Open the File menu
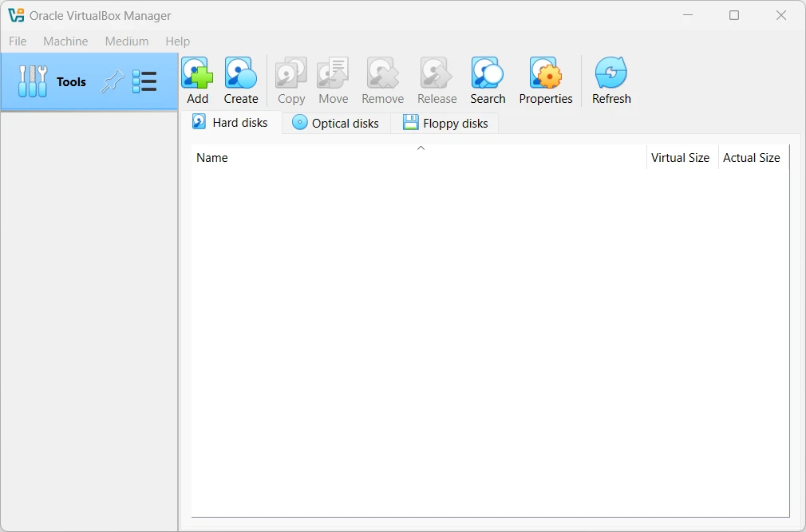Screen dimensions: 806x532 (18, 41)
